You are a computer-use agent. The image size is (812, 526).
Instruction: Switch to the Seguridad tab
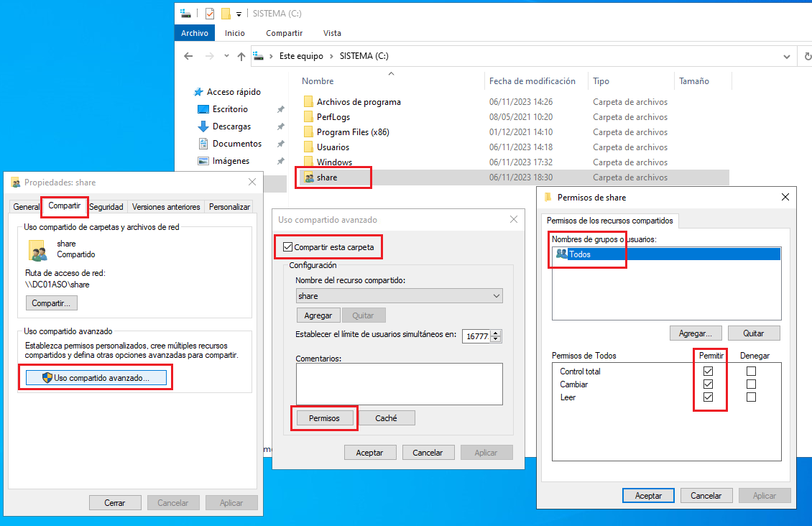tap(106, 207)
